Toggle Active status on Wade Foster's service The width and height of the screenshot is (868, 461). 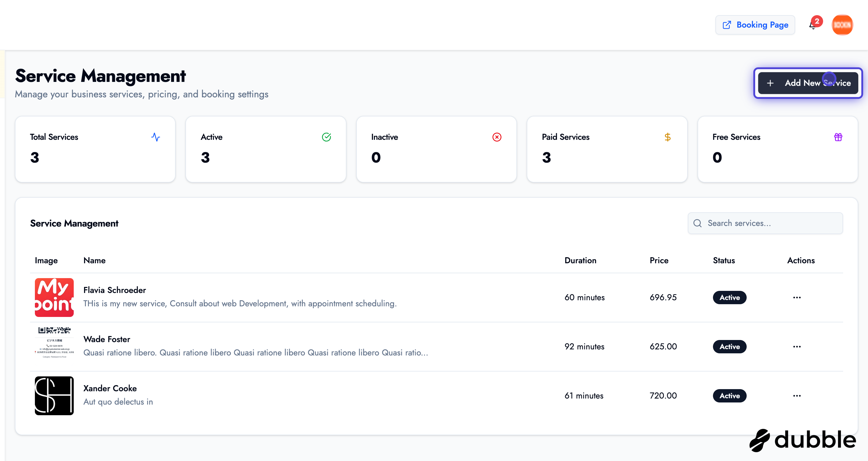[x=730, y=346]
